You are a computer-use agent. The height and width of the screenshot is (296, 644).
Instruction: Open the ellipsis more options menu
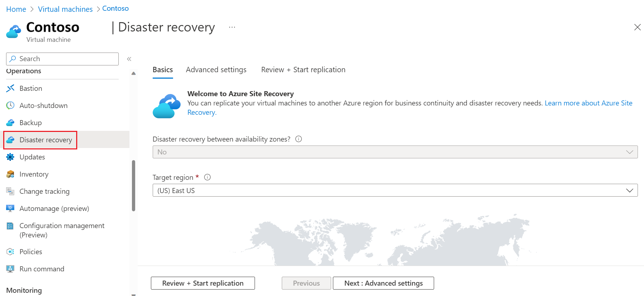[x=232, y=27]
